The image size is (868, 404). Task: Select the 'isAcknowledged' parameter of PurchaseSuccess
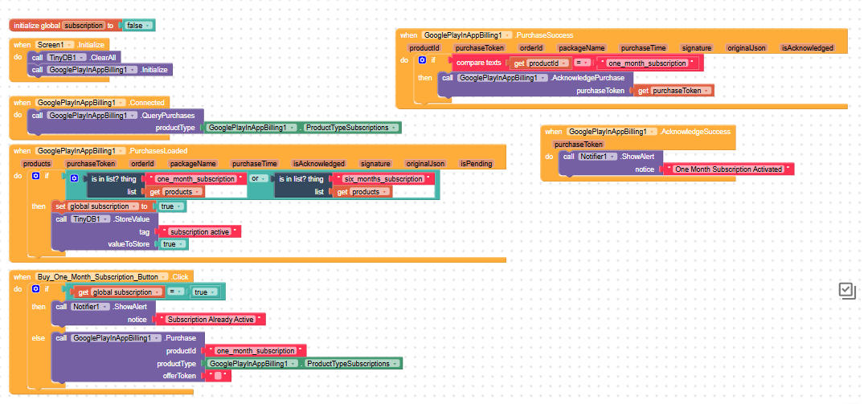[807, 48]
